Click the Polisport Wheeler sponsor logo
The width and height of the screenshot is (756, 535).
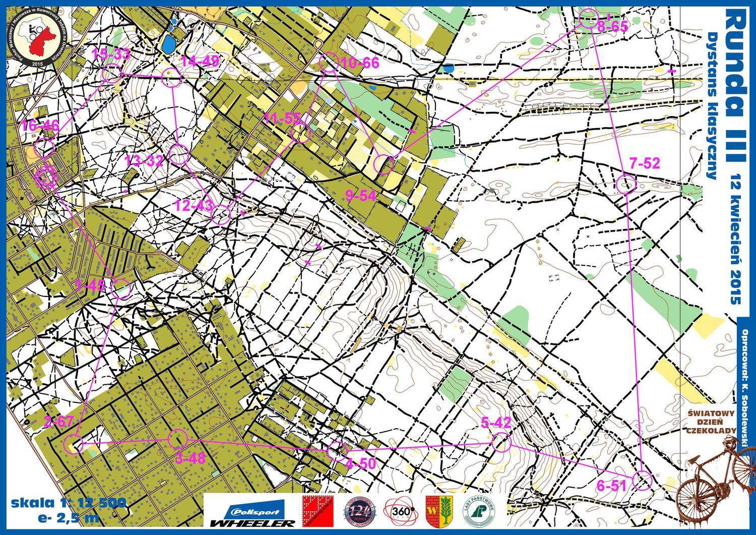coord(252,515)
